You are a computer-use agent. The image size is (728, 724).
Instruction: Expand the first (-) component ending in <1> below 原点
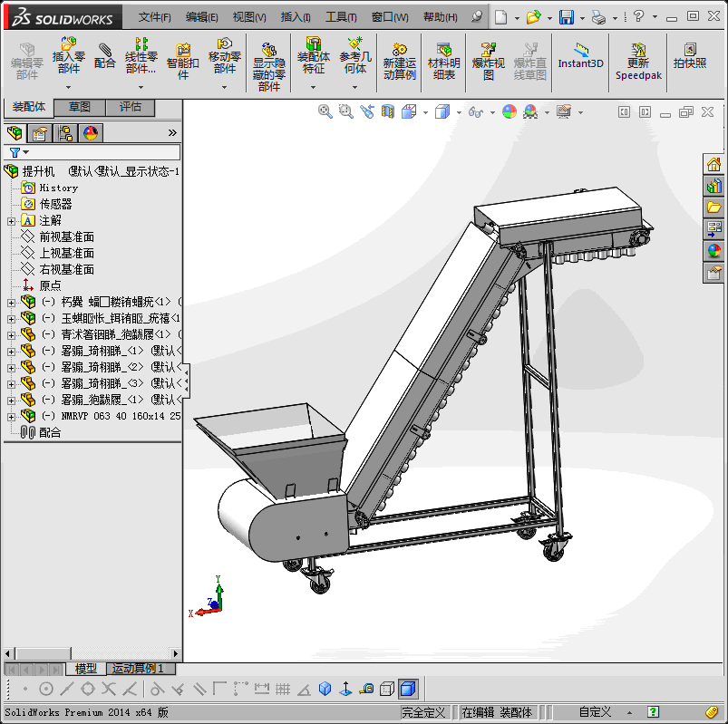pyautogui.click(x=11, y=303)
